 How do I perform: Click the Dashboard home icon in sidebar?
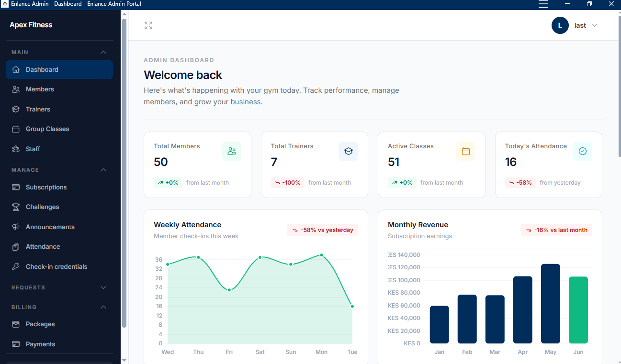pos(16,69)
